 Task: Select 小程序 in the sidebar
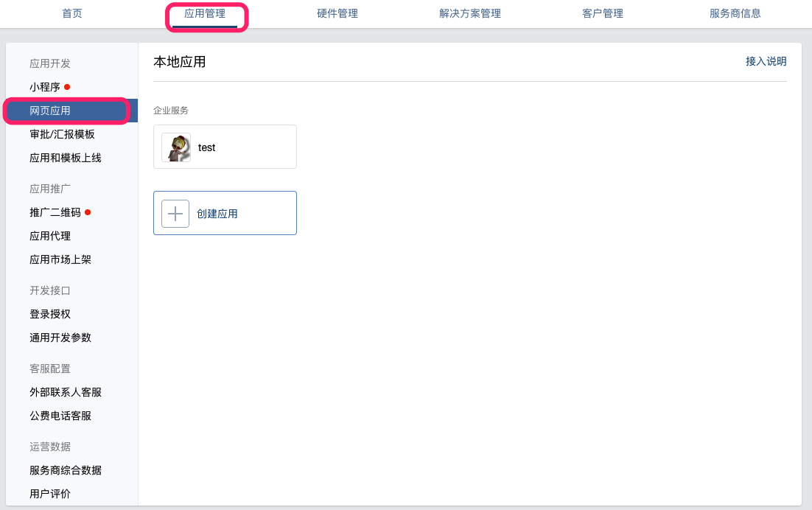pyautogui.click(x=45, y=87)
